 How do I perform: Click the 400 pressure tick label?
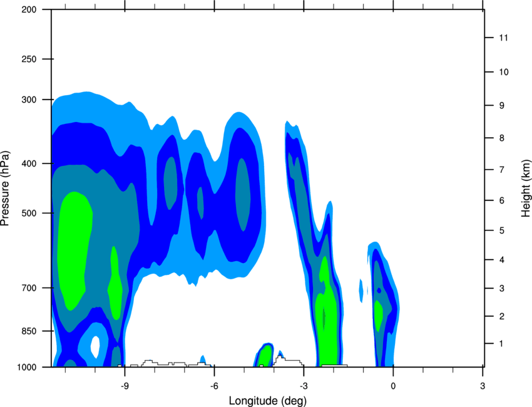click(x=29, y=163)
